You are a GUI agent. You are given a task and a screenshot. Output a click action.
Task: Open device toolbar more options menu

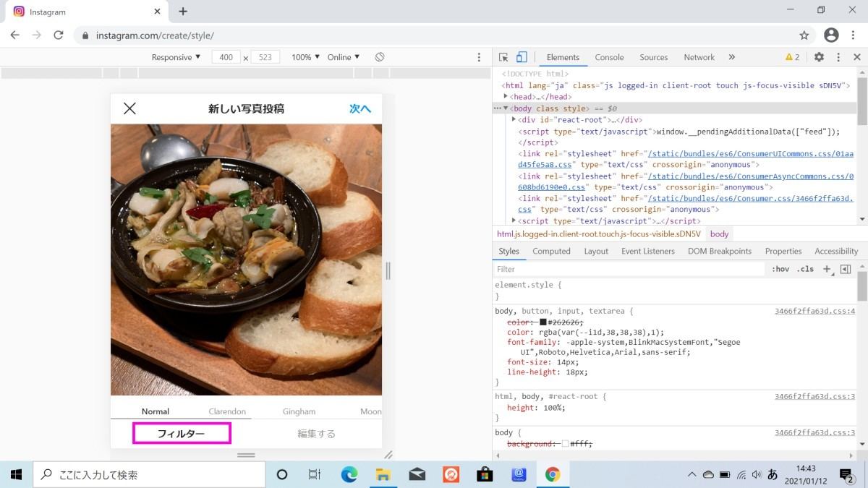click(479, 57)
